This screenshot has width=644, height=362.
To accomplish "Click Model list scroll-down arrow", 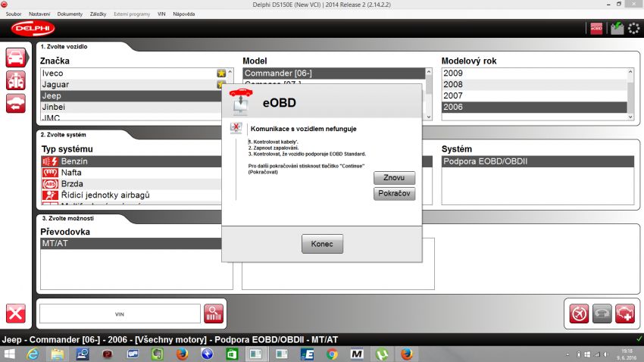I will click(x=429, y=117).
